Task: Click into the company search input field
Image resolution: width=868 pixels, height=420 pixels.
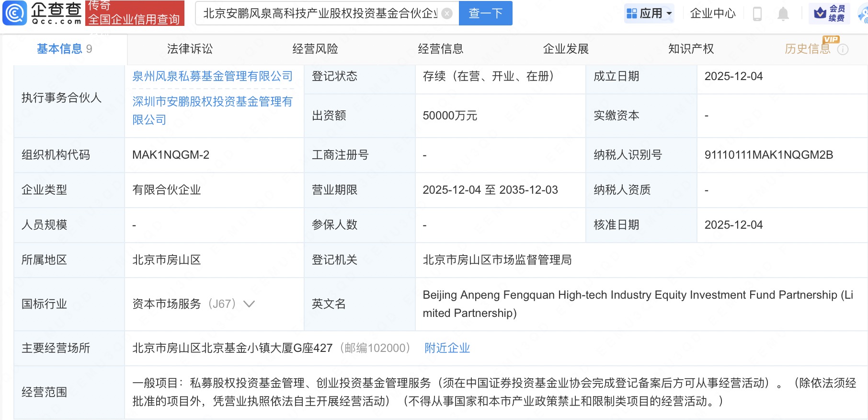Action: point(320,13)
